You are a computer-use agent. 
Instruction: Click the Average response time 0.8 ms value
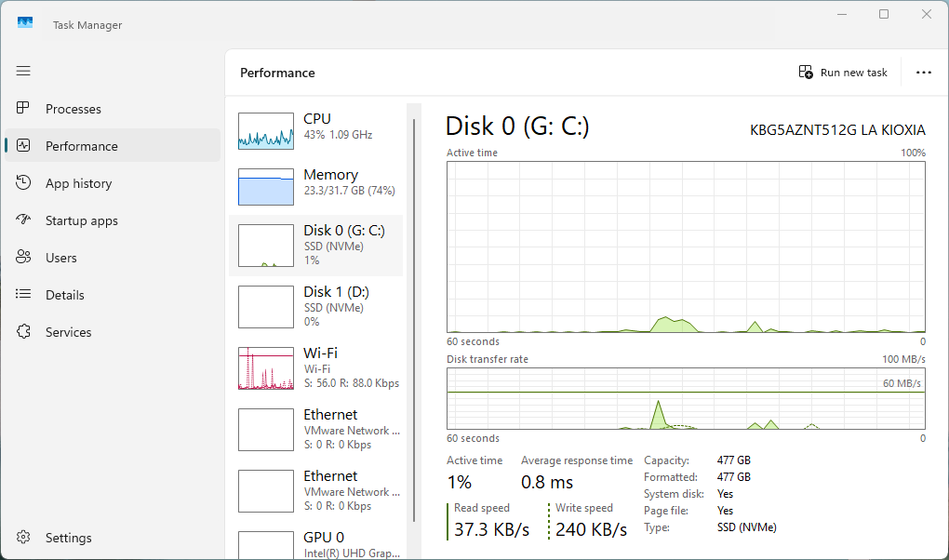[546, 483]
